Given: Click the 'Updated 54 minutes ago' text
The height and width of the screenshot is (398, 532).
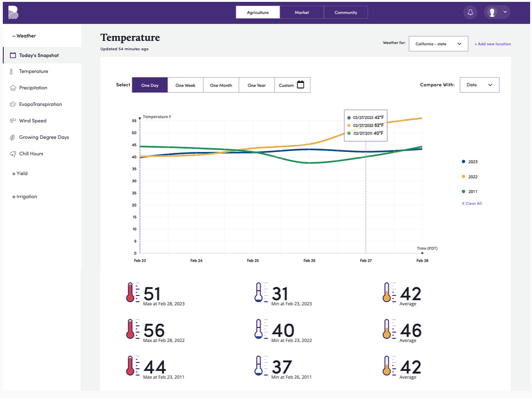Looking at the screenshot, I should tap(124, 49).
